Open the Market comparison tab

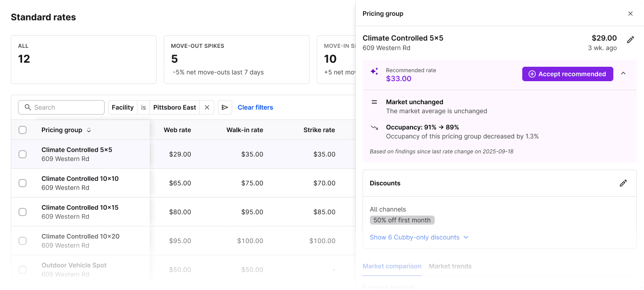coord(392,266)
